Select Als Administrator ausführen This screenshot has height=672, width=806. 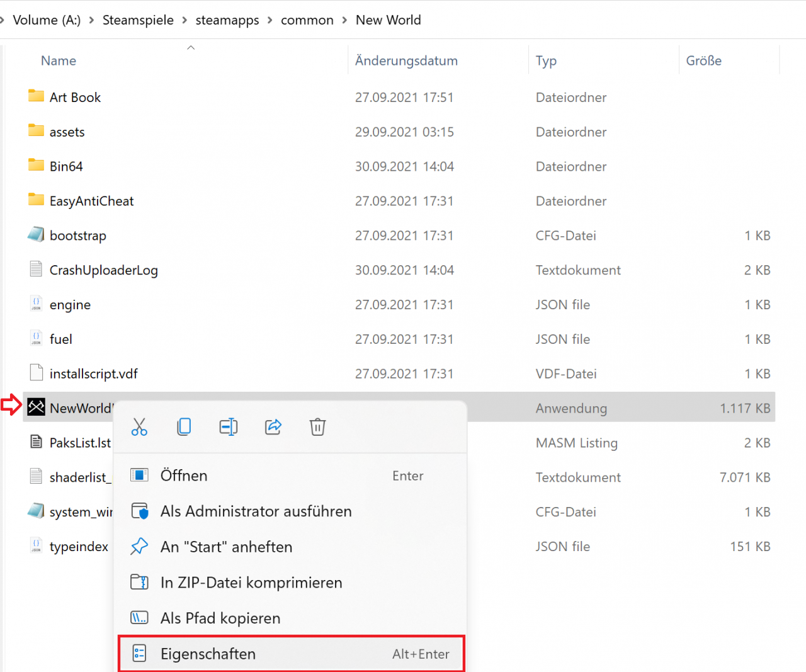pos(256,511)
